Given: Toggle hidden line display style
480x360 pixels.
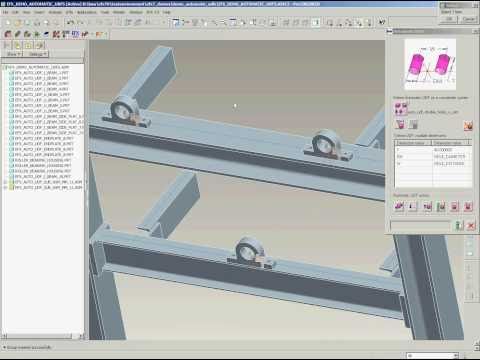Looking at the screenshot, I should point(296,23).
